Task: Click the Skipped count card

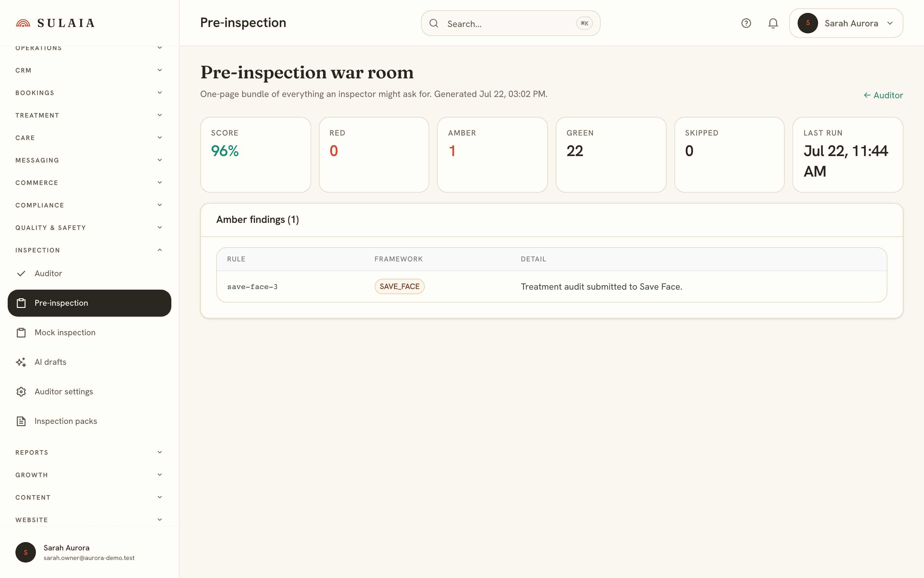Action: coord(729,154)
